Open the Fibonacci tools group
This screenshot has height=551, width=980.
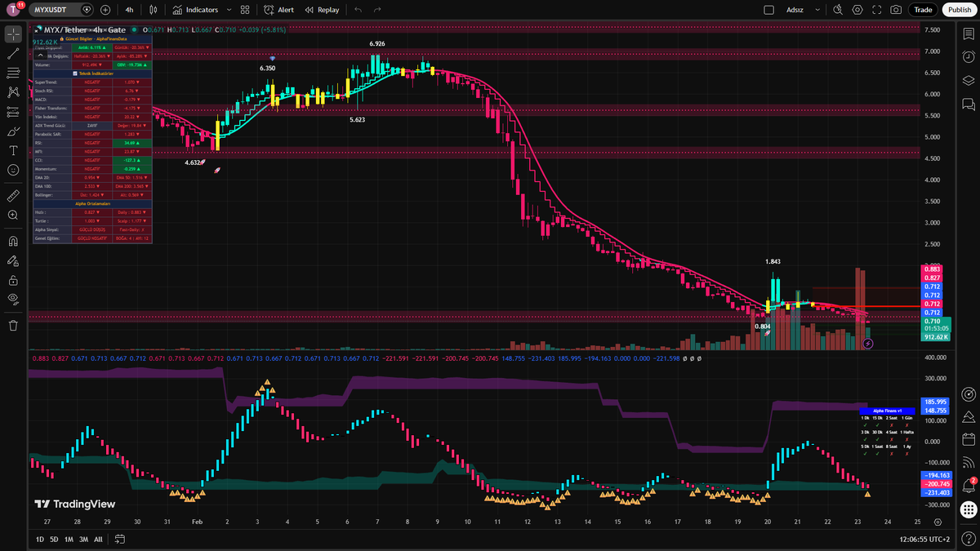(13, 73)
